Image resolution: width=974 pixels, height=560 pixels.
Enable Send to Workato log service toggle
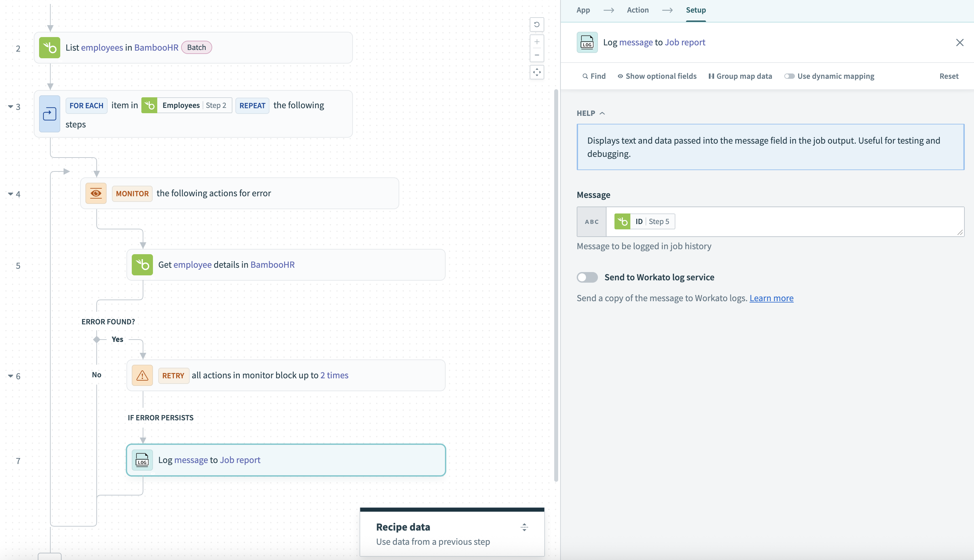587,277
